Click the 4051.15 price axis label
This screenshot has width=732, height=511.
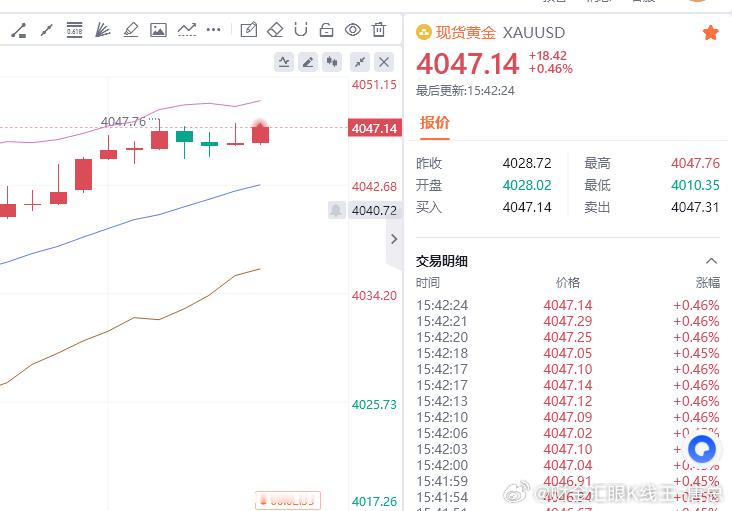coord(374,84)
